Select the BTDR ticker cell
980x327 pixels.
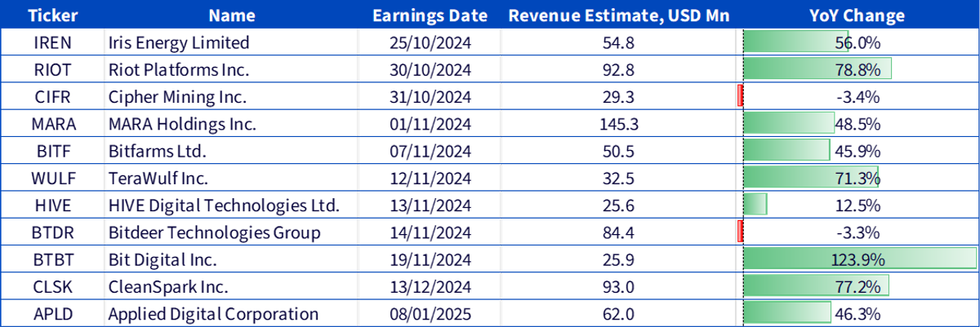[x=51, y=232]
